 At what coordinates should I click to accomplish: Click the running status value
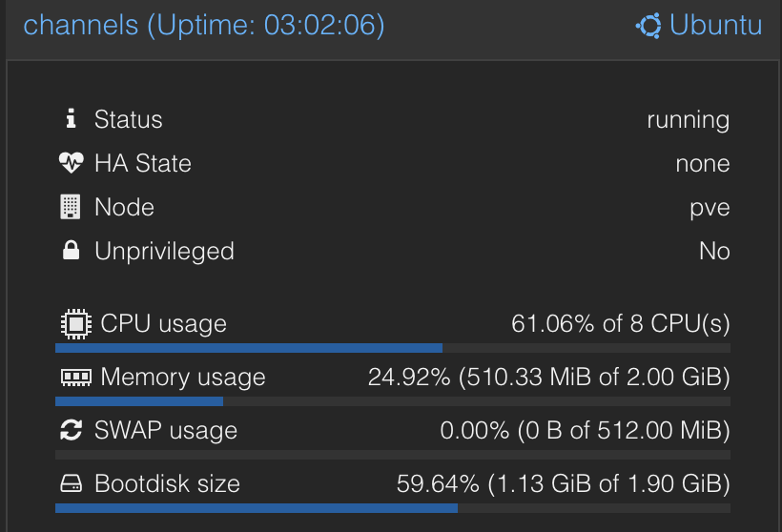point(688,120)
